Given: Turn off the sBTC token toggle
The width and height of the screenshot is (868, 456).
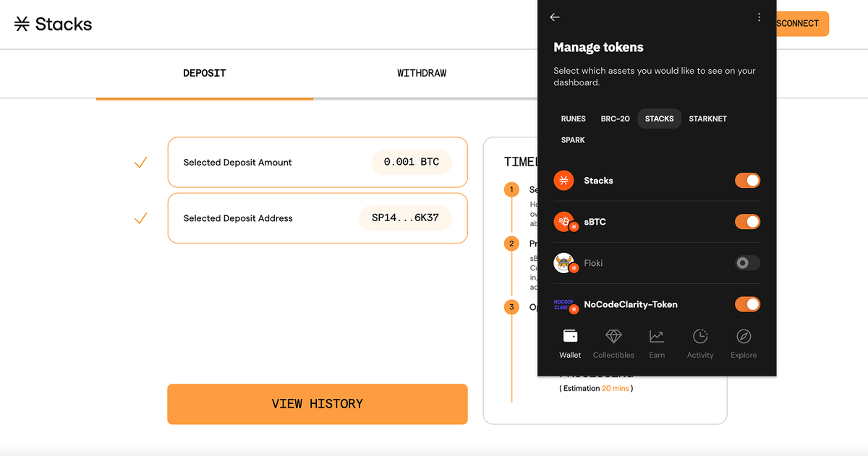Looking at the screenshot, I should coord(747,222).
